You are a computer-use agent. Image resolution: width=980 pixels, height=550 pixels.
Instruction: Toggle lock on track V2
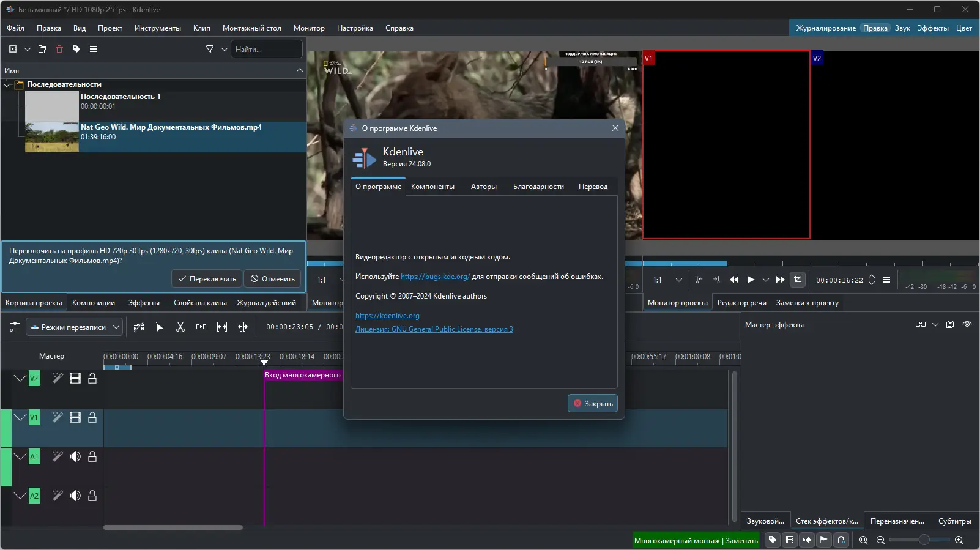point(92,378)
